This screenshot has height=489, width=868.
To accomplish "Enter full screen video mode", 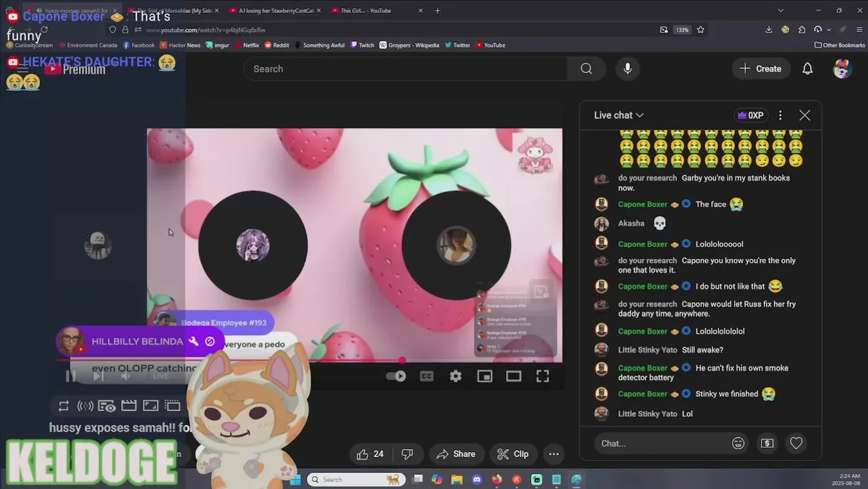I will 542,376.
